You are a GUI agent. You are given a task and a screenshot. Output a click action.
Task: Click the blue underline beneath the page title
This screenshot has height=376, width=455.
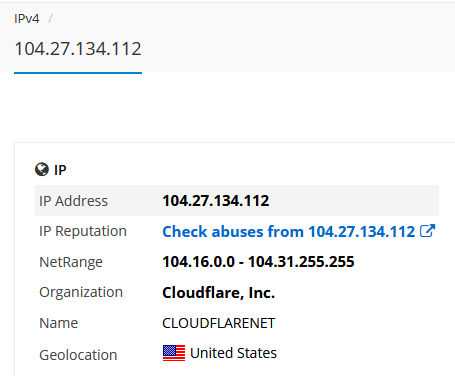click(78, 73)
